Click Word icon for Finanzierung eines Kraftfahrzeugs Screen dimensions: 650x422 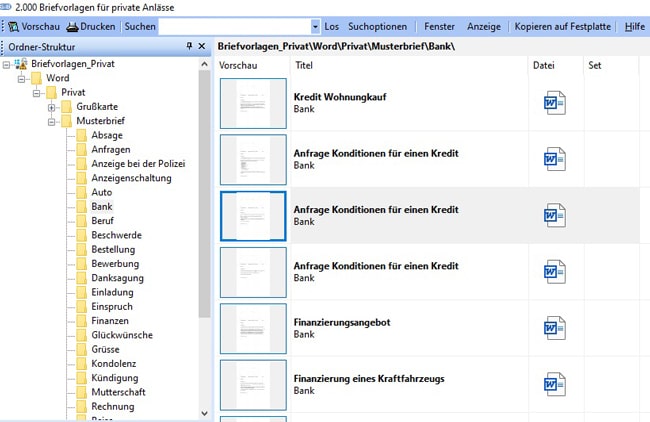(x=554, y=383)
